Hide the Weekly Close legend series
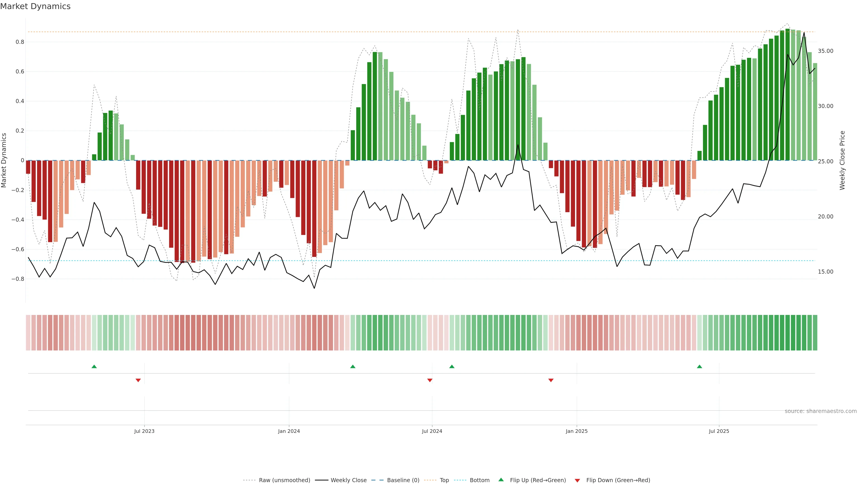 pyautogui.click(x=348, y=480)
